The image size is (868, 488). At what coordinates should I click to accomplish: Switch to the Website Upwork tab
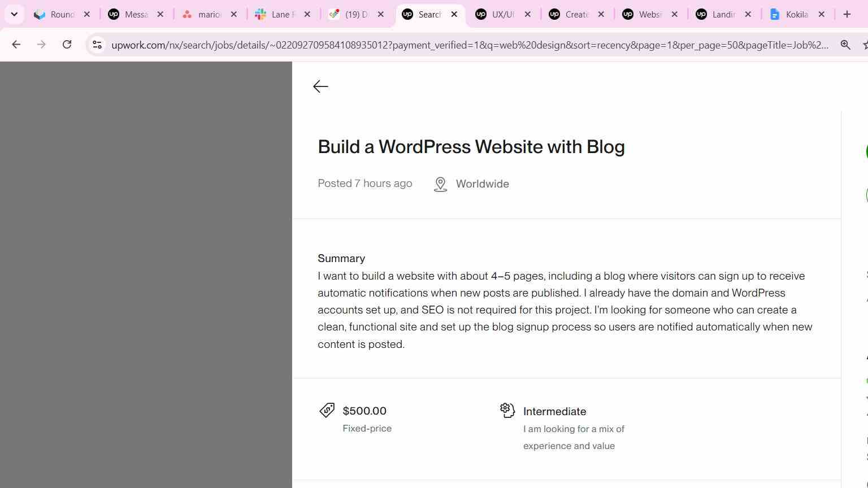coord(642,14)
